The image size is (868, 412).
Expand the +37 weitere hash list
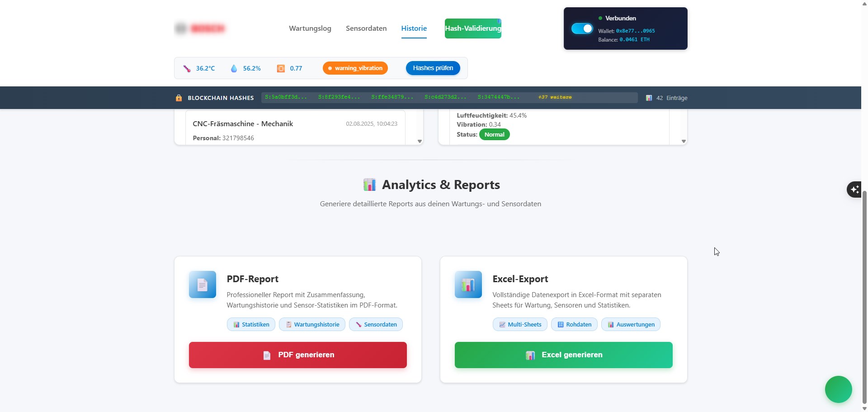pyautogui.click(x=555, y=97)
